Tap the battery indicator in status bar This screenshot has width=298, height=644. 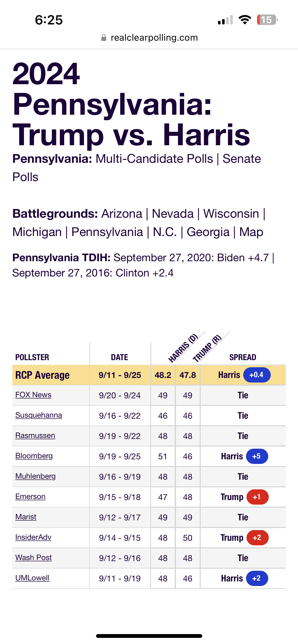[x=267, y=20]
